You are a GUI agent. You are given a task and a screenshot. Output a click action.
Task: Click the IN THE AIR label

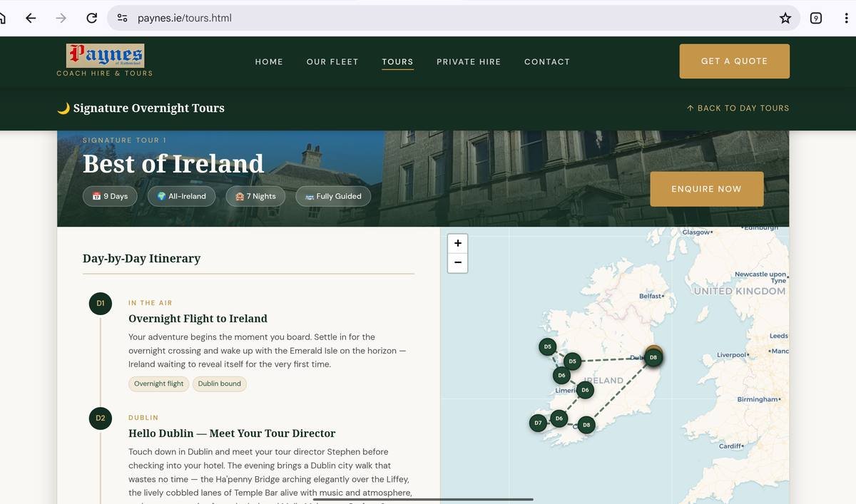pyautogui.click(x=151, y=303)
